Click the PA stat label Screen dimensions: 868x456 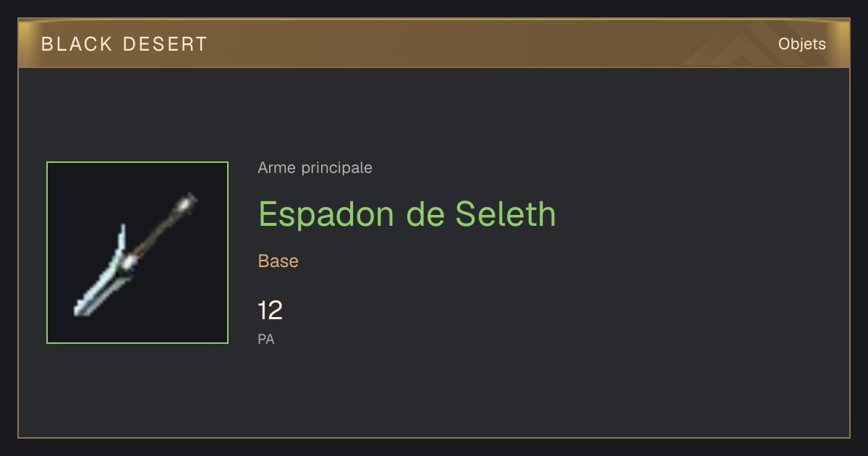pos(266,339)
